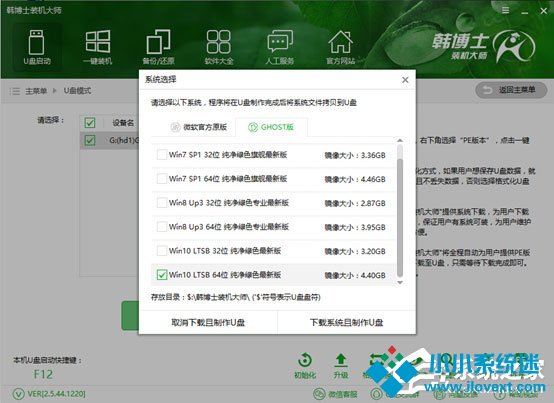Click 取消下载且制作U盘 button
Image resolution: width=554 pixels, height=403 pixels.
[x=208, y=322]
